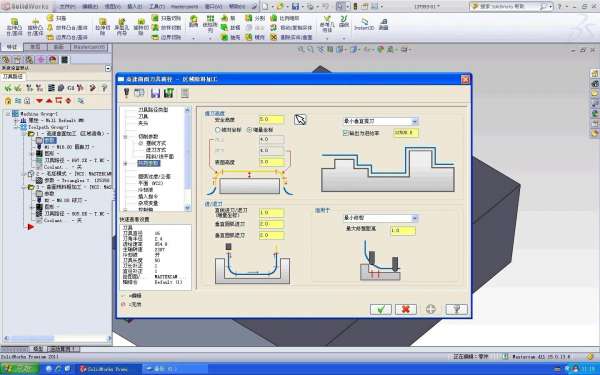600x375 pixels.
Task: Click the arrow-cursor select button beside safe height
Action: coord(300,120)
